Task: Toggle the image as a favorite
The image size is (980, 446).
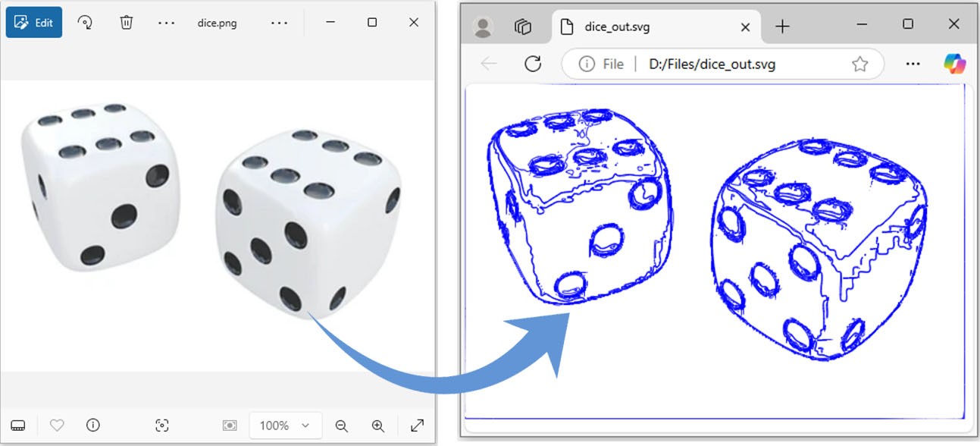Action: pyautogui.click(x=56, y=426)
